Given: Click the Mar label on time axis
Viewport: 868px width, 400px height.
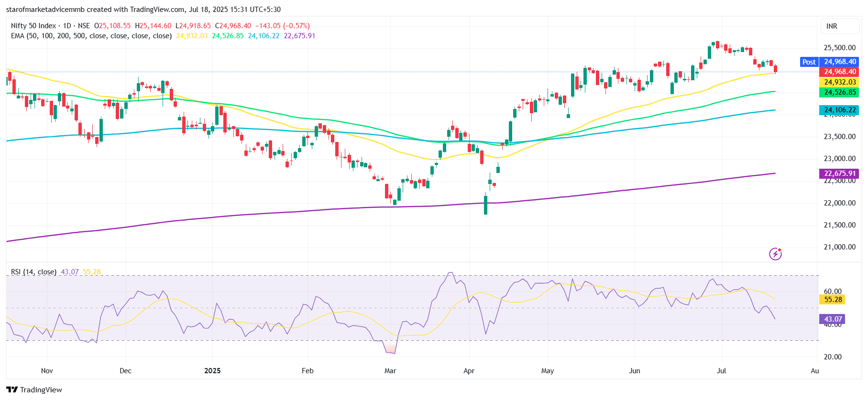Looking at the screenshot, I should pos(390,371).
